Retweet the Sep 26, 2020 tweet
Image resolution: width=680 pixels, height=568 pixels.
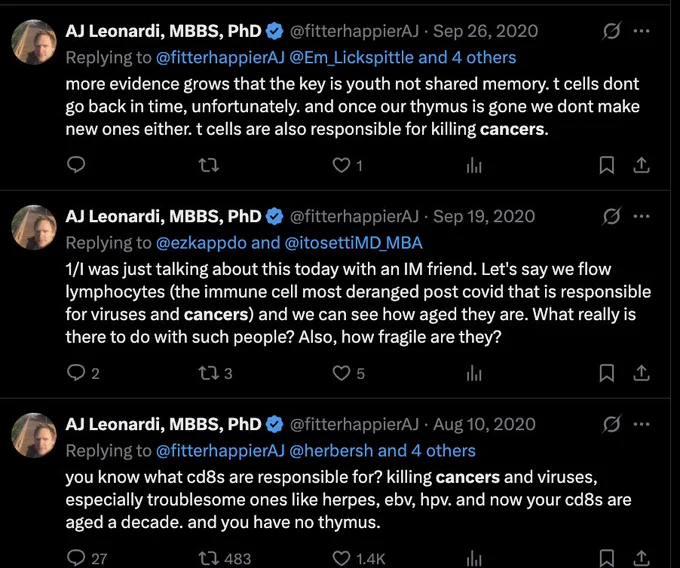pyautogui.click(x=209, y=165)
